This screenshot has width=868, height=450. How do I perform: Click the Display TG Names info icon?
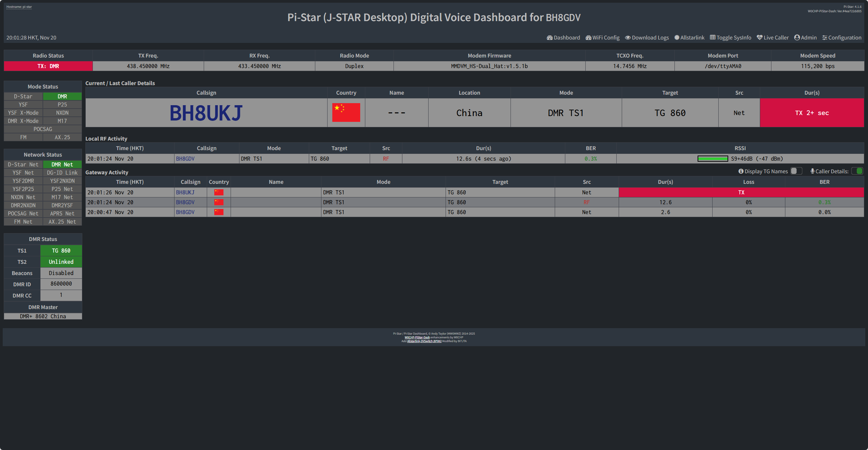740,171
